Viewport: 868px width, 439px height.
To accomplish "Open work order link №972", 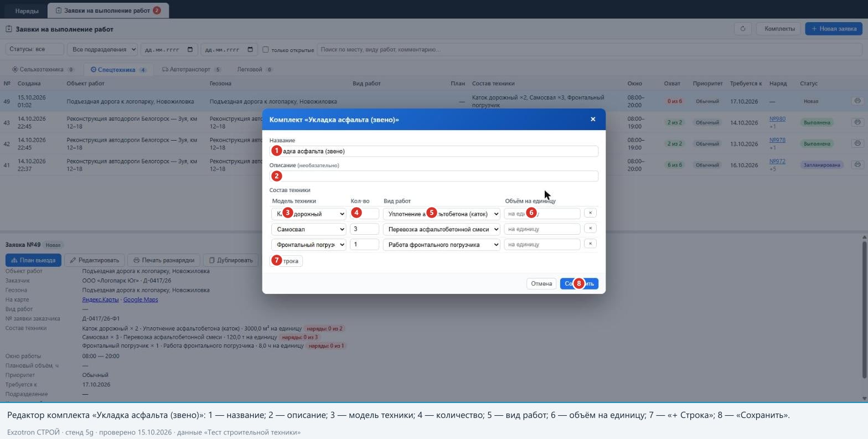I will [777, 162].
